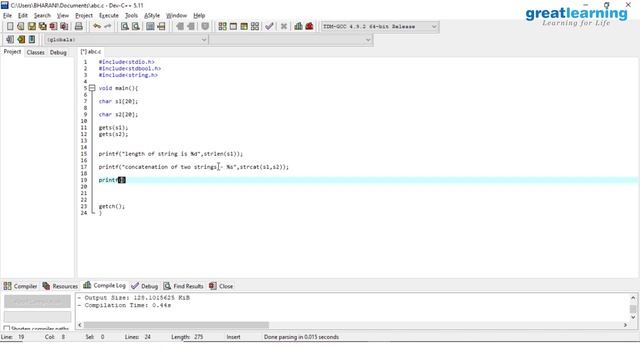Screen dimensions: 640x360
Task: Click the Open file toolbar icon
Action: tap(20, 27)
